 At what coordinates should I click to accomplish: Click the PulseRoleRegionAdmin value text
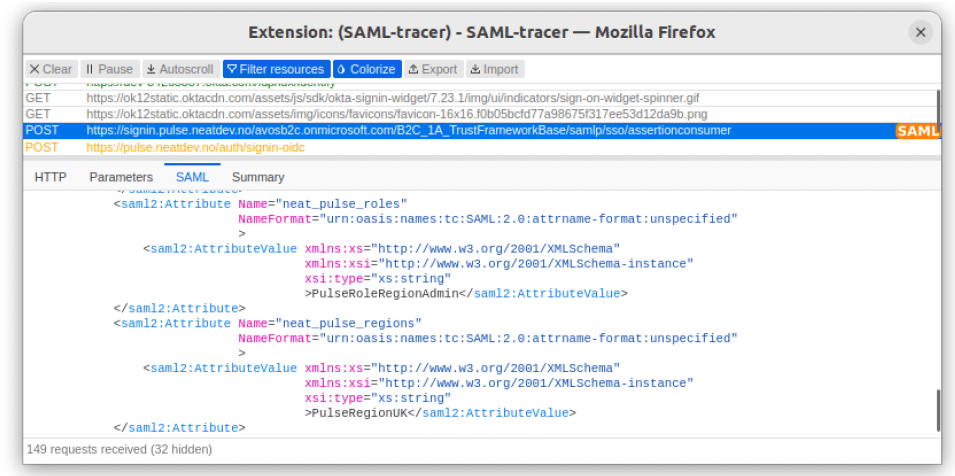[385, 293]
